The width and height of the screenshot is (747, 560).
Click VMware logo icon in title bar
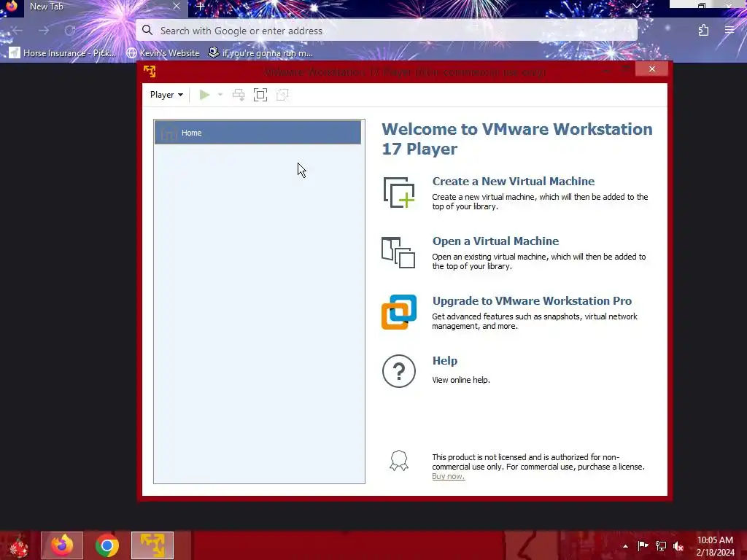click(150, 71)
